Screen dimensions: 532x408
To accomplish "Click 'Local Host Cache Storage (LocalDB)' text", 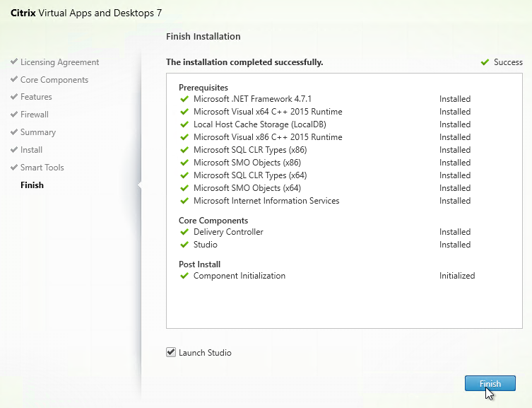I will point(260,124).
